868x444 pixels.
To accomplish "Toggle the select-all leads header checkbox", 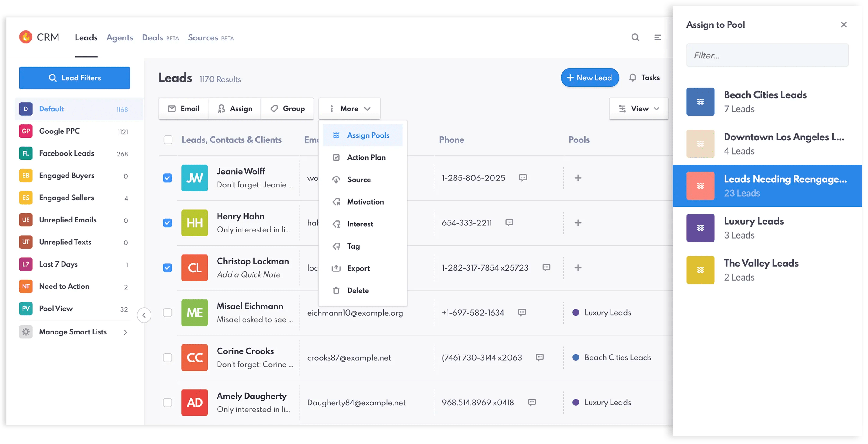I will [168, 140].
